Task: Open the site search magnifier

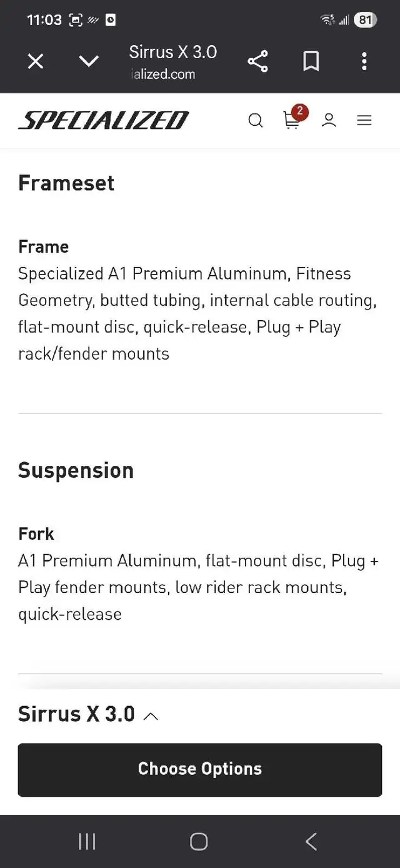Action: 255,121
